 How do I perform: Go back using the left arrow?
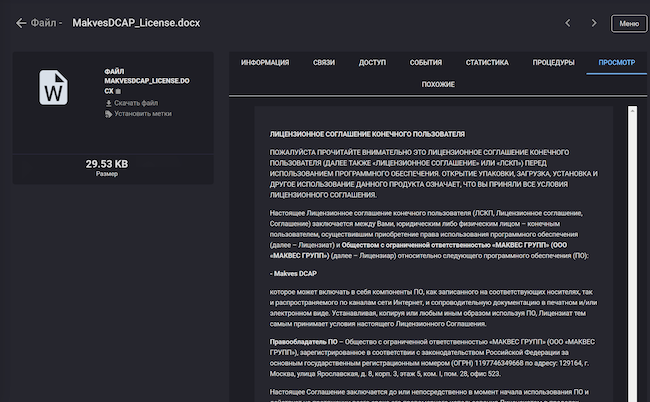[x=21, y=23]
